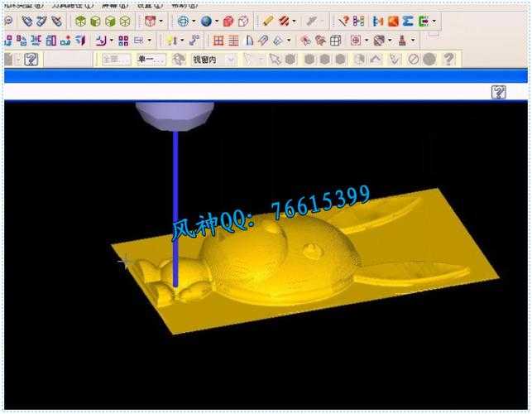Click the outlined translucent cube icon
The image size is (532, 414).
pyautogui.click(x=243, y=22)
